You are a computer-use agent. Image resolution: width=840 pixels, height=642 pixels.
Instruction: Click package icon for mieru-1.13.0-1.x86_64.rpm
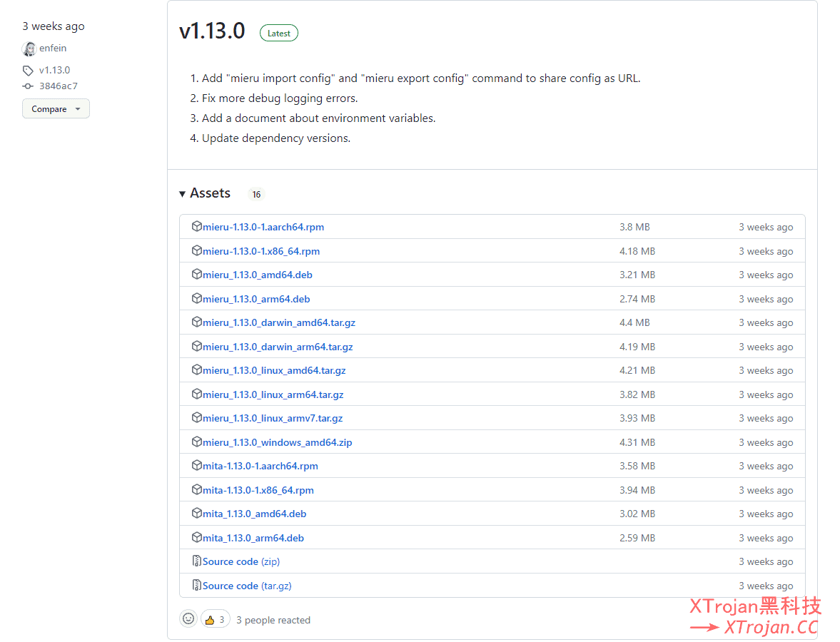click(x=196, y=250)
